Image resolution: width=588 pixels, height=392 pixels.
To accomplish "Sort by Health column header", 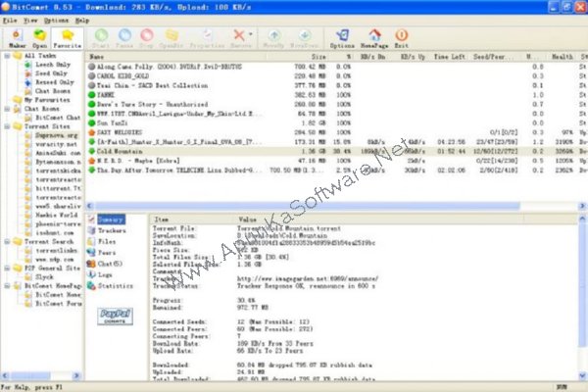I will 562,57.
